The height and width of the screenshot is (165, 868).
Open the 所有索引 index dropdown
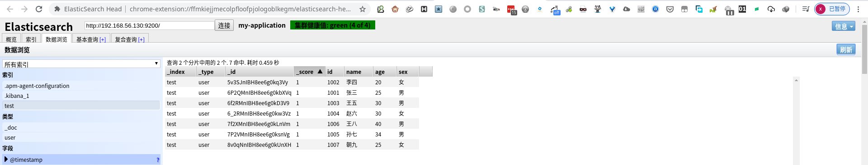(81, 64)
